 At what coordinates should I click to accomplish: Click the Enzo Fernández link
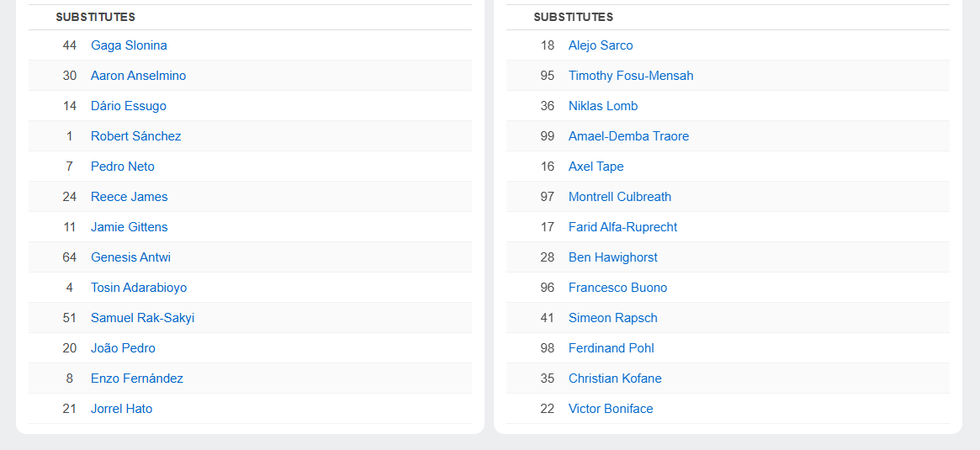(x=137, y=379)
